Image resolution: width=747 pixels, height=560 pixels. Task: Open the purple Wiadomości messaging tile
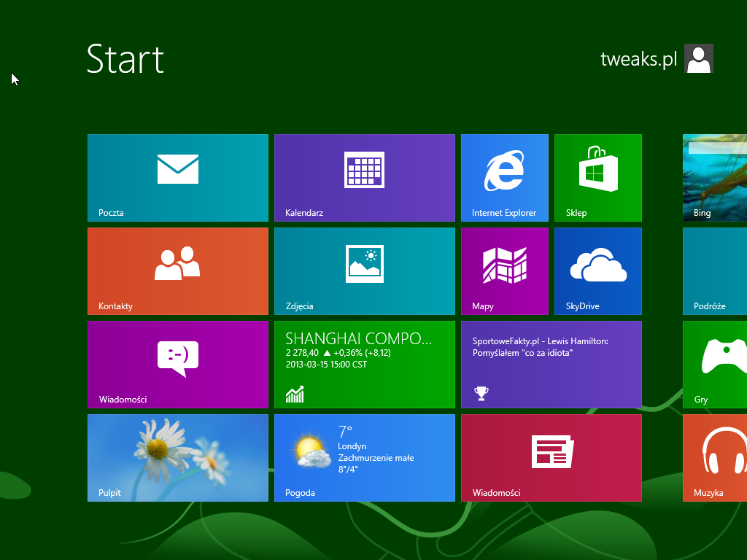click(x=177, y=364)
